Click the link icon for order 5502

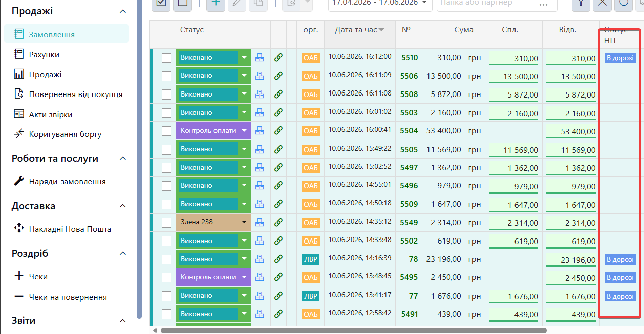pos(278,241)
